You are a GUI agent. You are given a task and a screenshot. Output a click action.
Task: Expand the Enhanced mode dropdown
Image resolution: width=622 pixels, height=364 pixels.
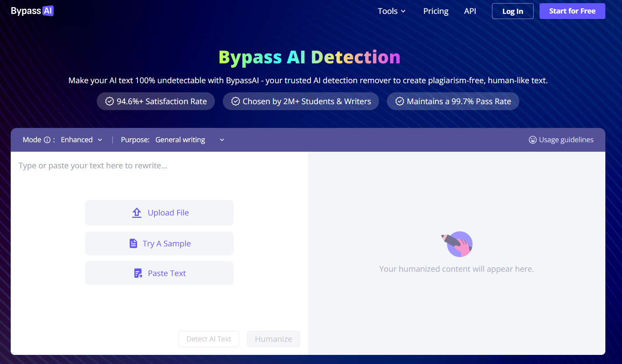click(82, 140)
